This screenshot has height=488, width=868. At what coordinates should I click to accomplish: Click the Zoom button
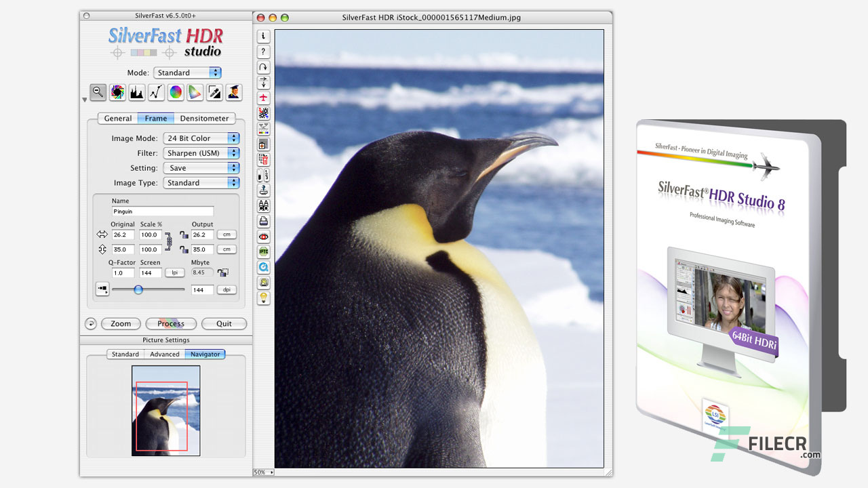(x=121, y=324)
